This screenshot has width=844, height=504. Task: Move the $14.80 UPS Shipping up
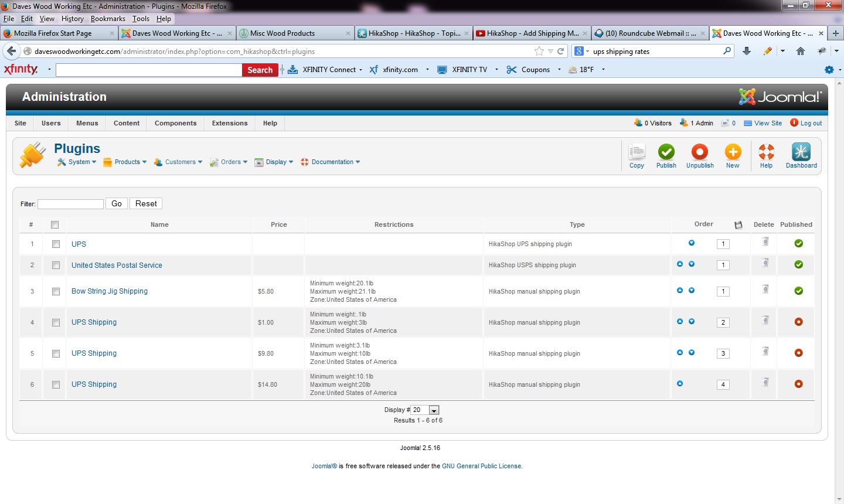click(680, 383)
